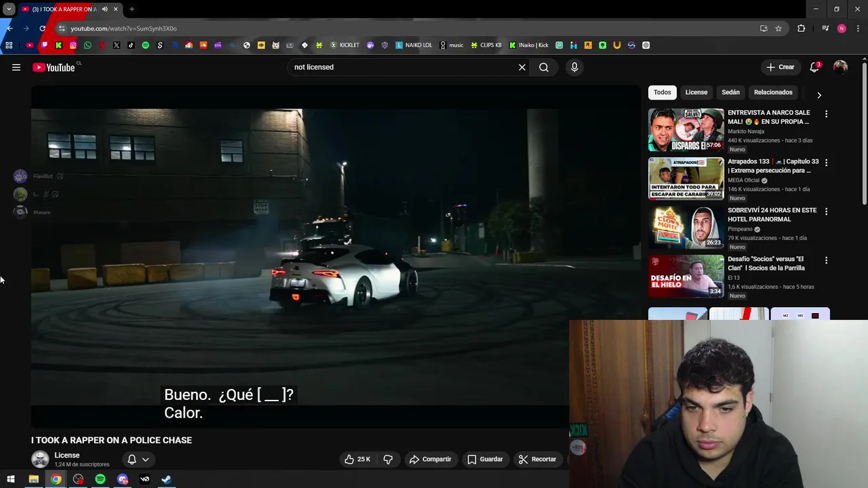Like the video showing 25 K
Screen dimensions: 868x488
[x=357, y=459]
